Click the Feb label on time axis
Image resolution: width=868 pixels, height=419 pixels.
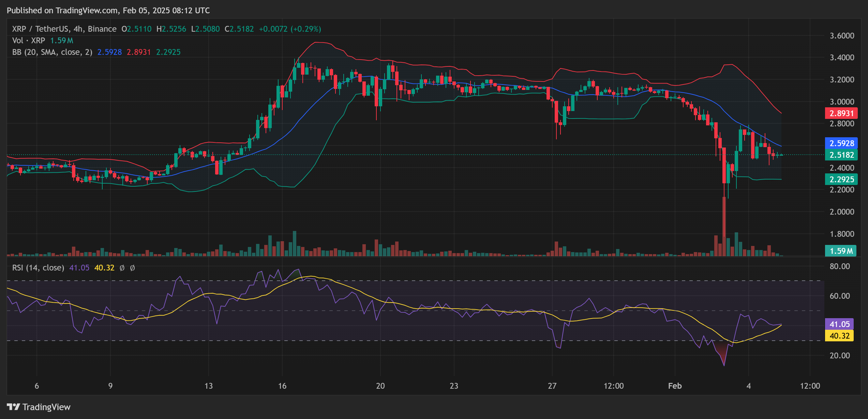[x=675, y=386]
